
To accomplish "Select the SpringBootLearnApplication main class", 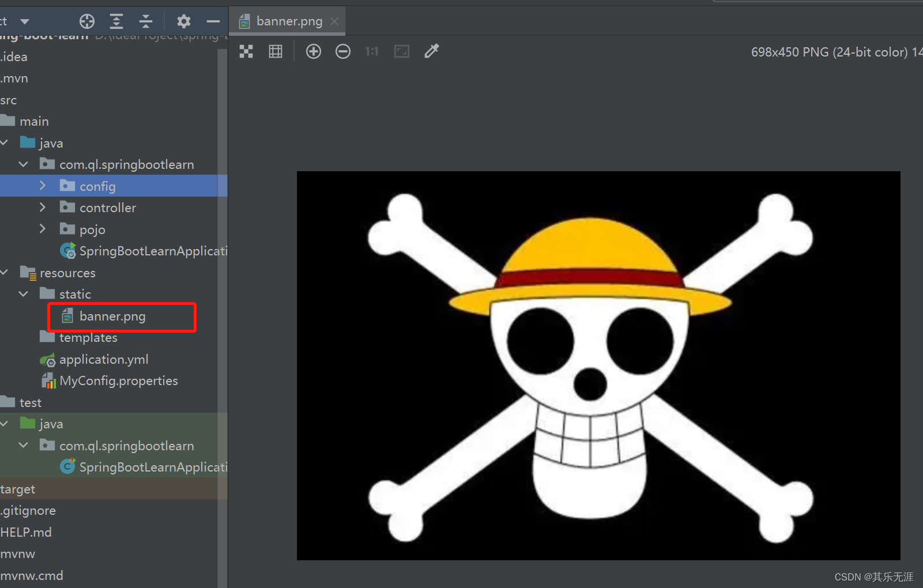I will click(x=153, y=251).
